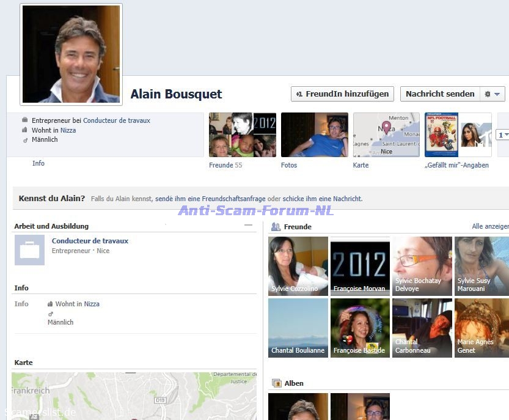Click Alle anzeigen in Freunde panel
509x420 pixels.
pyautogui.click(x=490, y=226)
